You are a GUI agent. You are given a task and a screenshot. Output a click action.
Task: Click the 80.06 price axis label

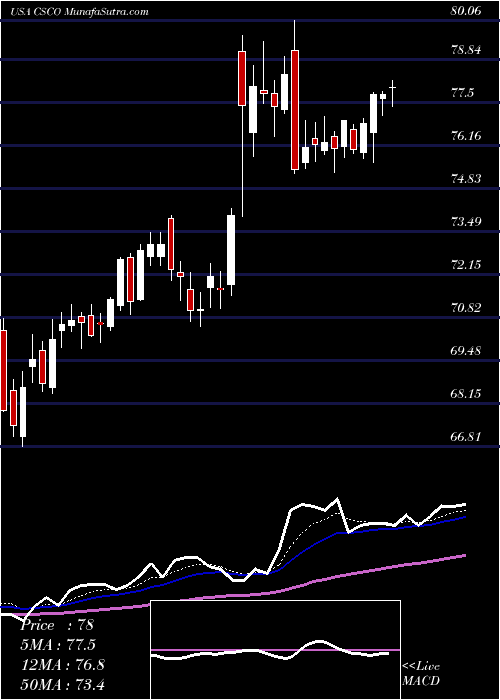click(x=466, y=12)
